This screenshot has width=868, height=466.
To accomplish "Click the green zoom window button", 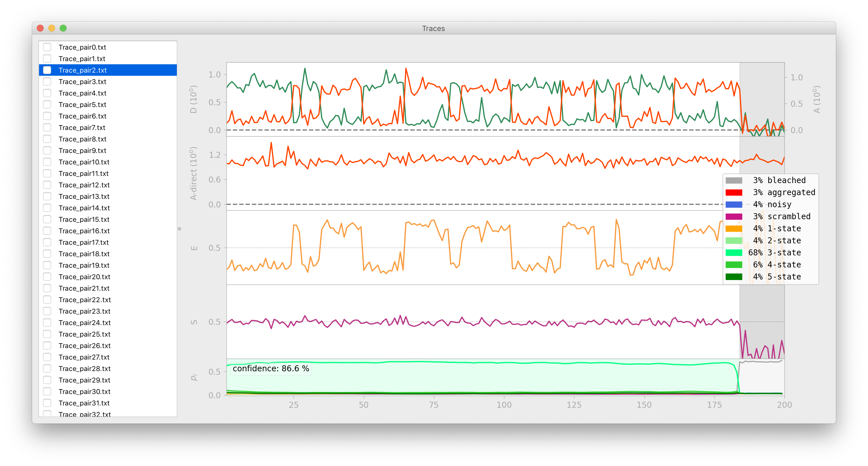I will (x=63, y=28).
